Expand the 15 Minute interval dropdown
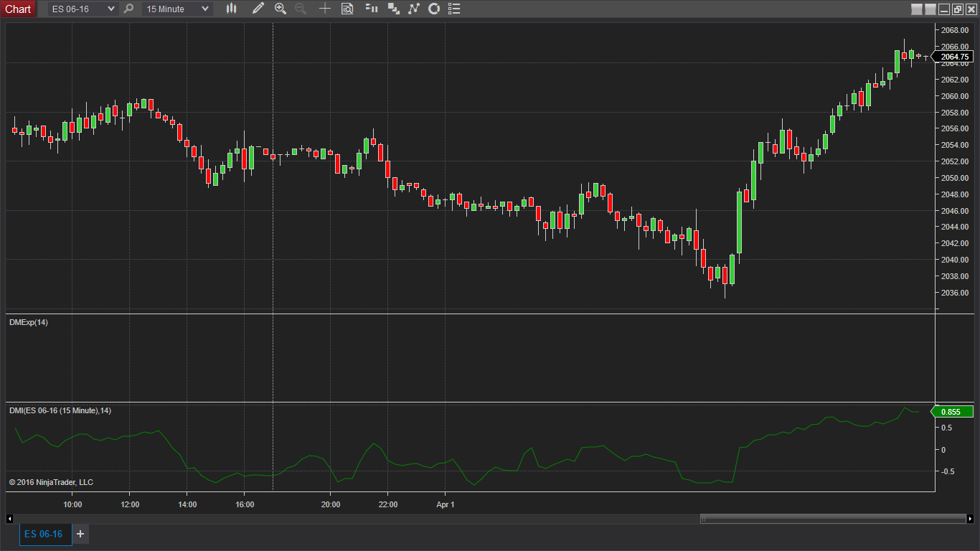 (176, 9)
